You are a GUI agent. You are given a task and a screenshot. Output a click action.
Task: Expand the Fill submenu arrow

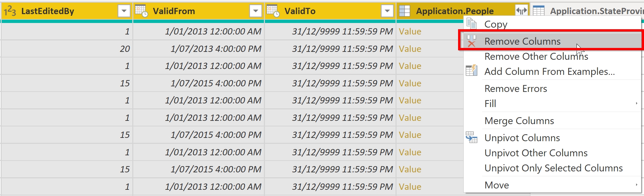[x=636, y=103]
